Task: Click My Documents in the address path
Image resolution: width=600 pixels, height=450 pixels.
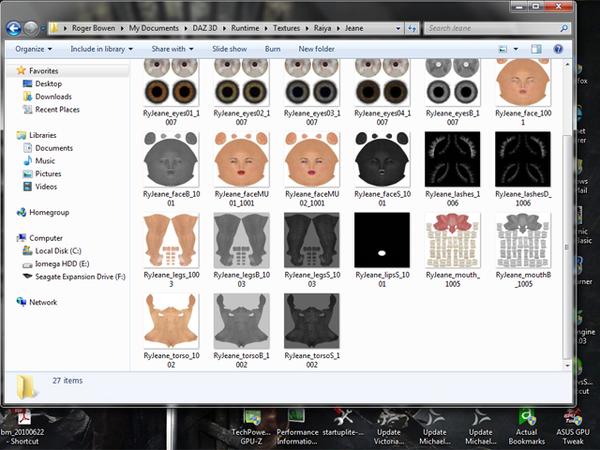Action: coord(153,28)
